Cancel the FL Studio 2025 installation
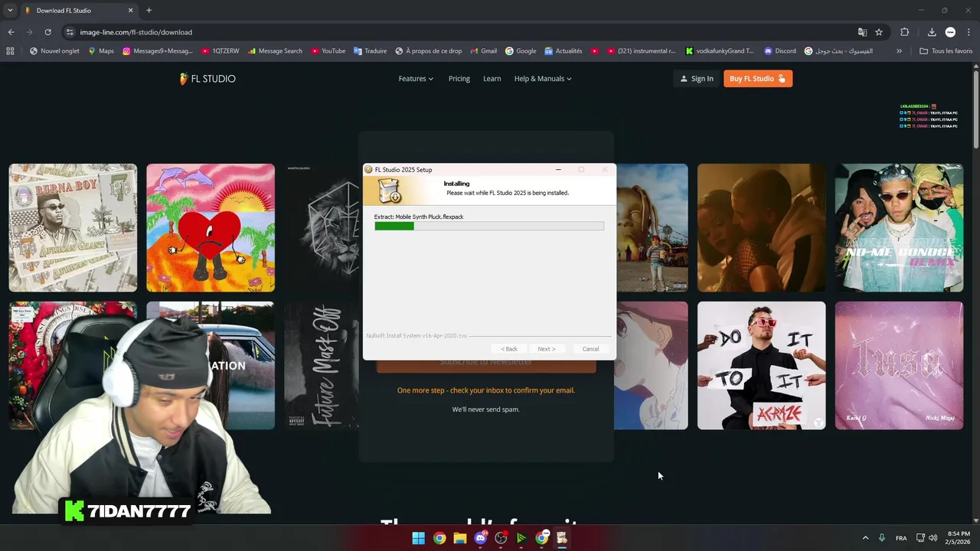 (590, 349)
